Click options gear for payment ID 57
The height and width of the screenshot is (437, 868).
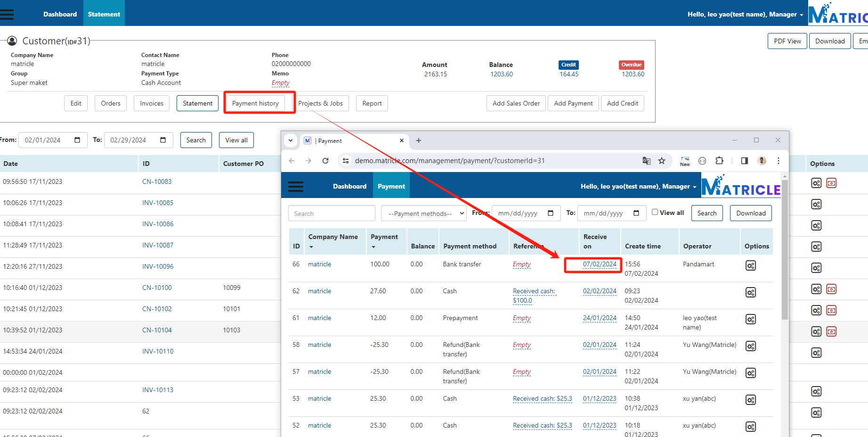pos(751,373)
